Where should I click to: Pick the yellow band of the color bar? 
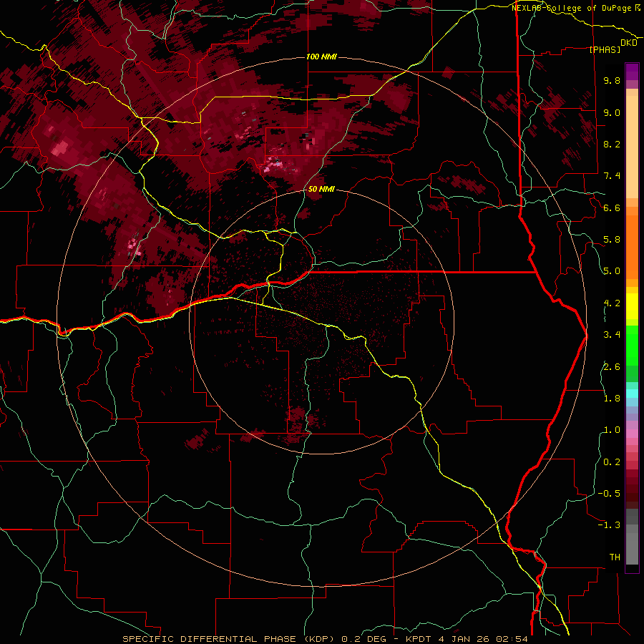coord(632,306)
